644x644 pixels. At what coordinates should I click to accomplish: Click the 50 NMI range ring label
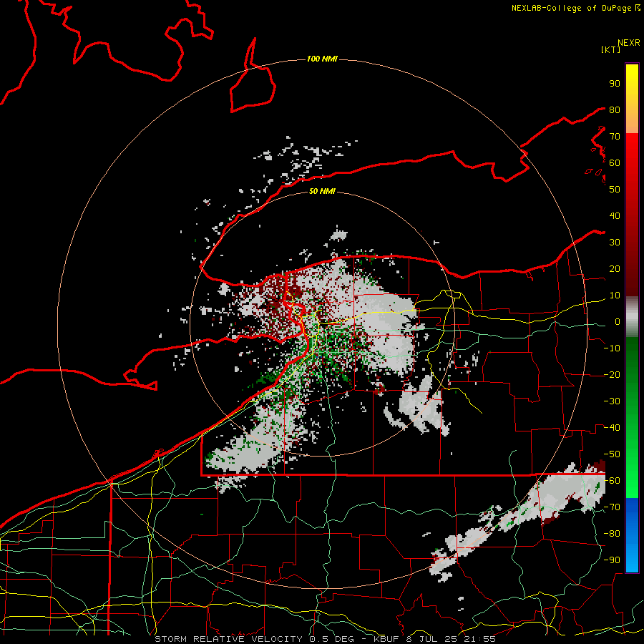(x=322, y=191)
